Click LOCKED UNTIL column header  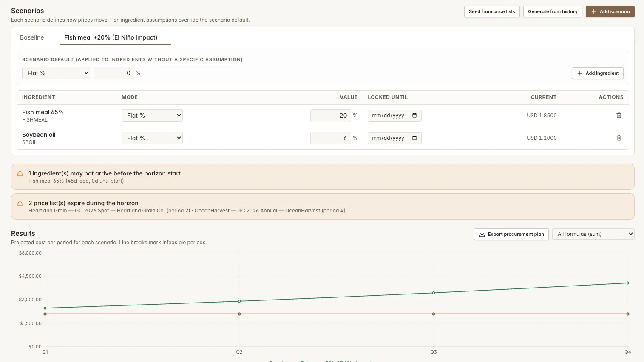(x=388, y=97)
